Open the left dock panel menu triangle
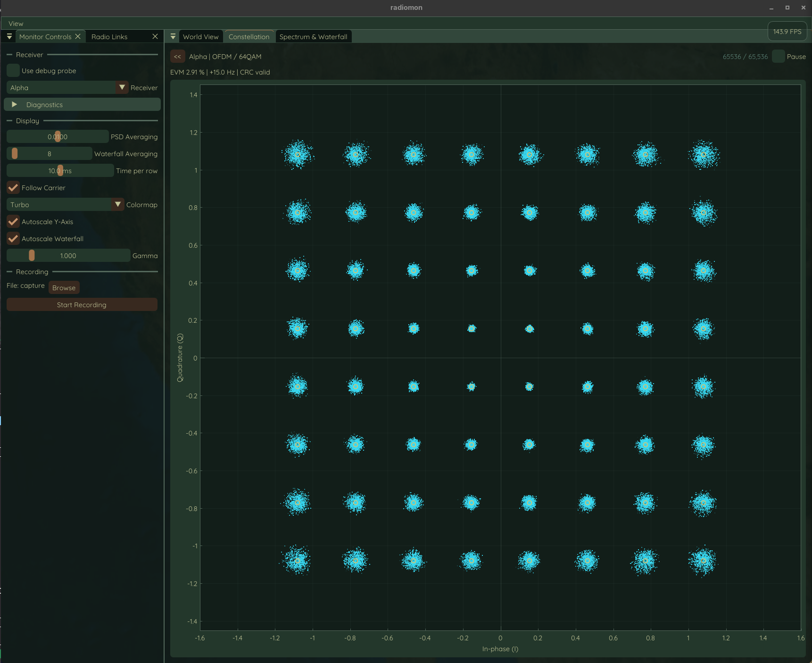Image resolution: width=812 pixels, height=663 pixels. point(9,36)
